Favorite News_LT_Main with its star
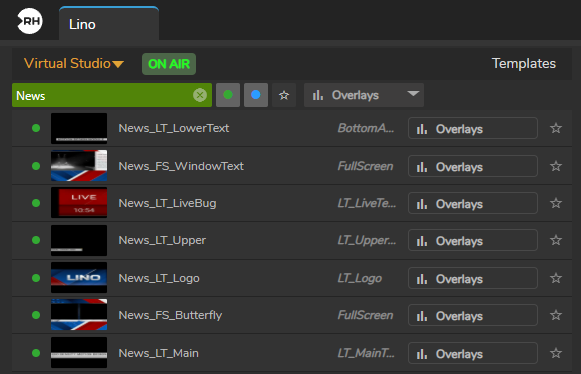The image size is (581, 374). [x=556, y=353]
